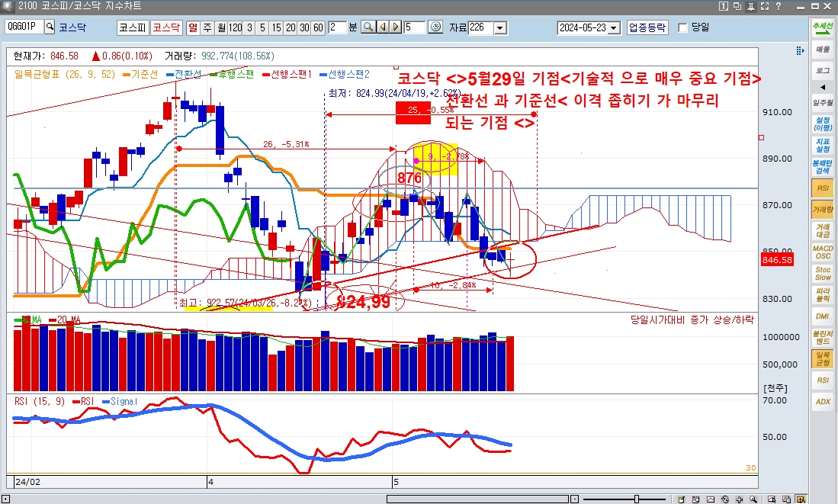Click the custom minute value field
Image resolution: width=838 pixels, height=504 pixels.
coord(337,27)
